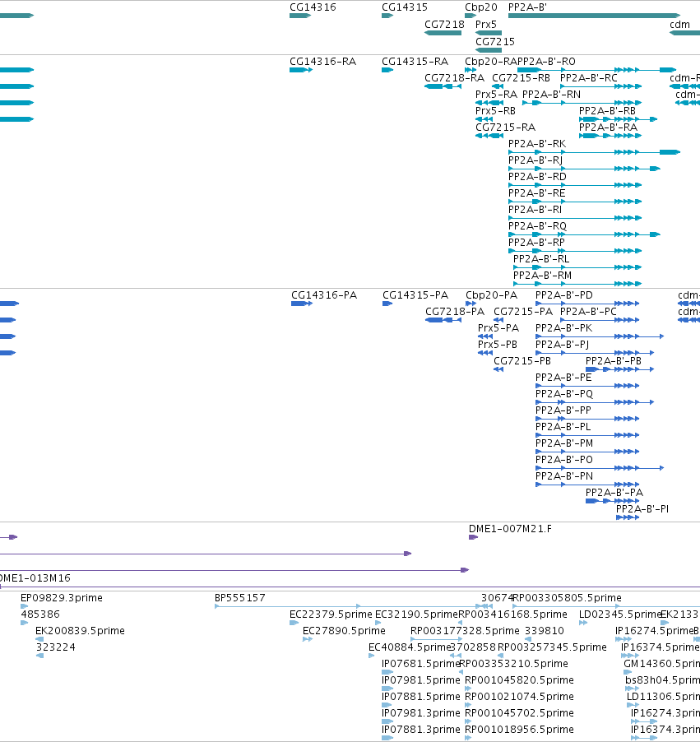This screenshot has height=742, width=700.
Task: Open protein PP2A-B'-PN label
Action: (564, 476)
